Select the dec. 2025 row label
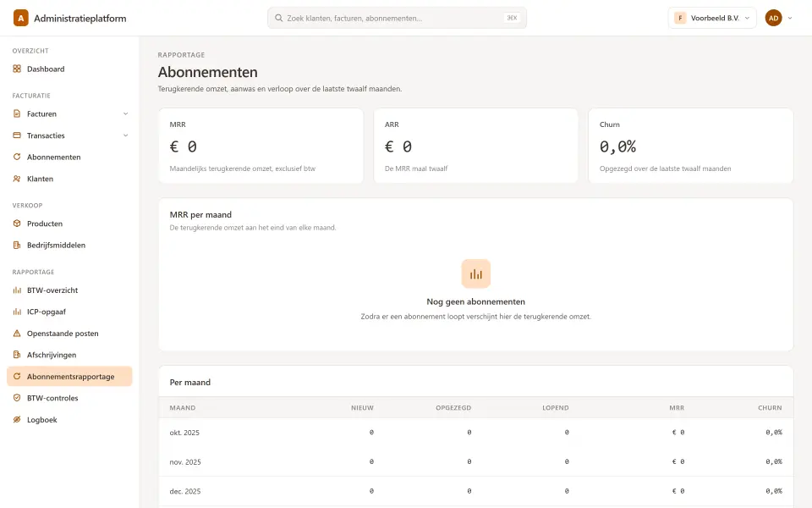 click(185, 491)
